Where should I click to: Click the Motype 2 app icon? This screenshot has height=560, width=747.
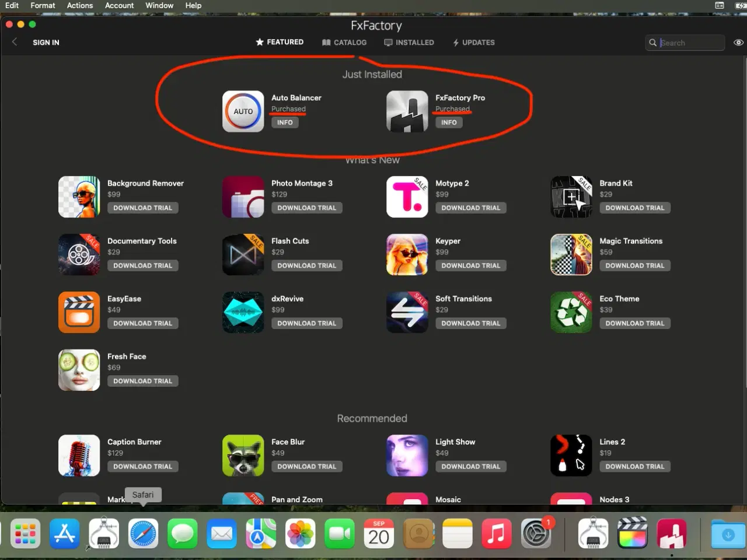point(407,197)
